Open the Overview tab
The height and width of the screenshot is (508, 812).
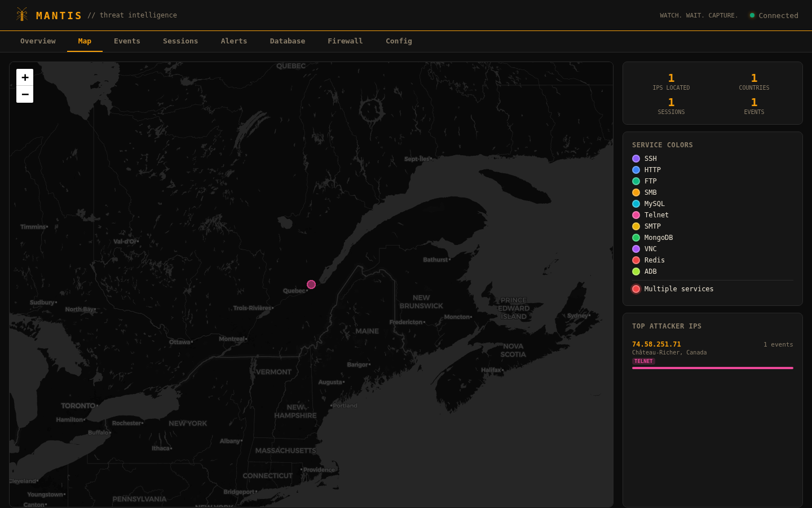point(38,41)
